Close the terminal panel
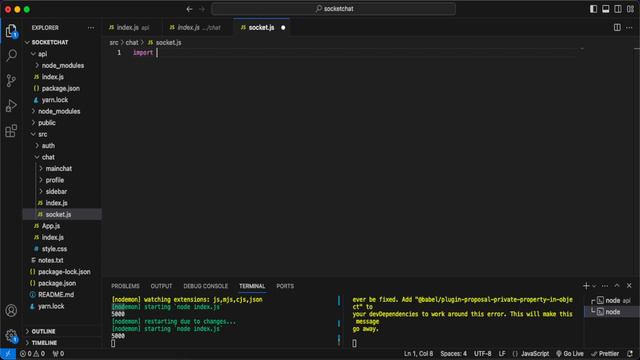The height and width of the screenshot is (360, 640). click(x=629, y=286)
